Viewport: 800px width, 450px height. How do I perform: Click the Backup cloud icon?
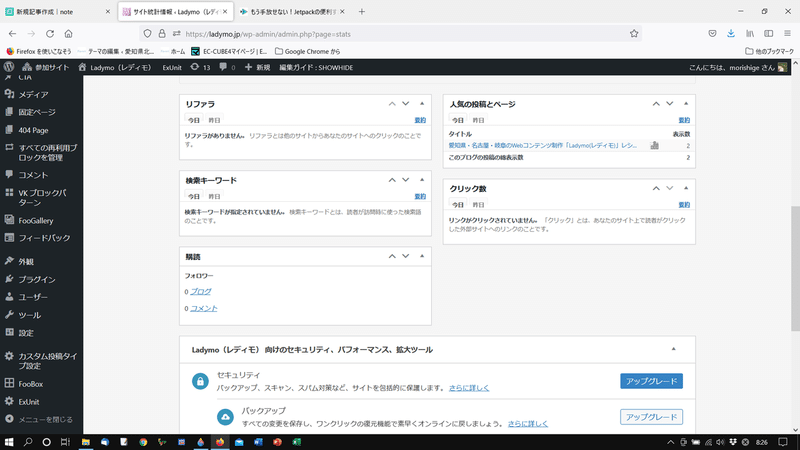[225, 417]
